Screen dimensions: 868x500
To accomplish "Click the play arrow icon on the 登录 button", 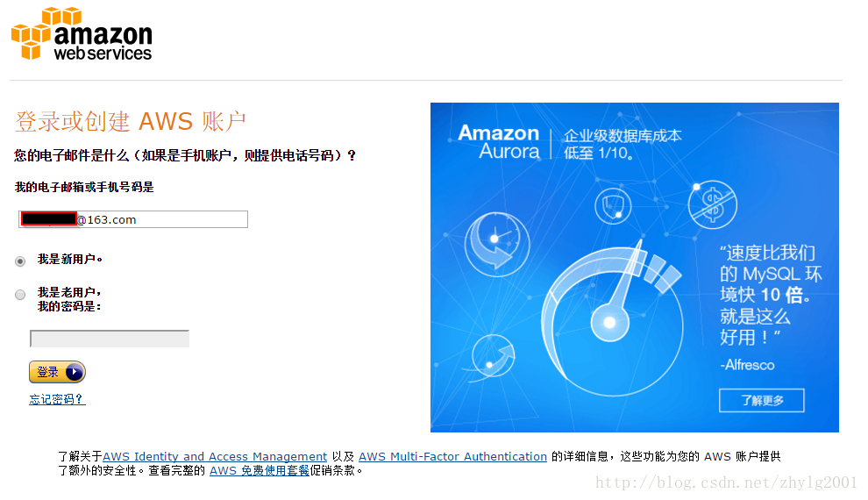I will pyautogui.click(x=75, y=372).
